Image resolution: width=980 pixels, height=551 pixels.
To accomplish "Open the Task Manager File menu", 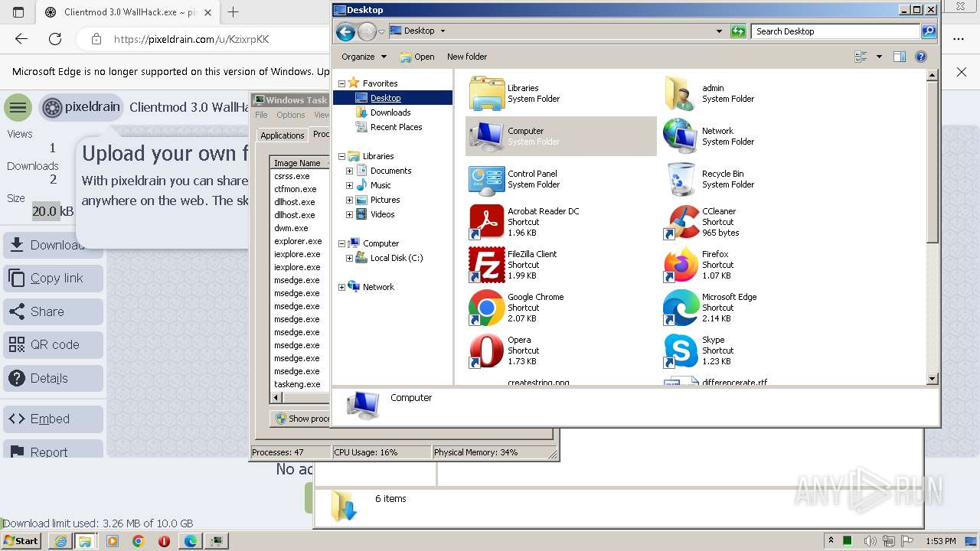I will 261,115.
